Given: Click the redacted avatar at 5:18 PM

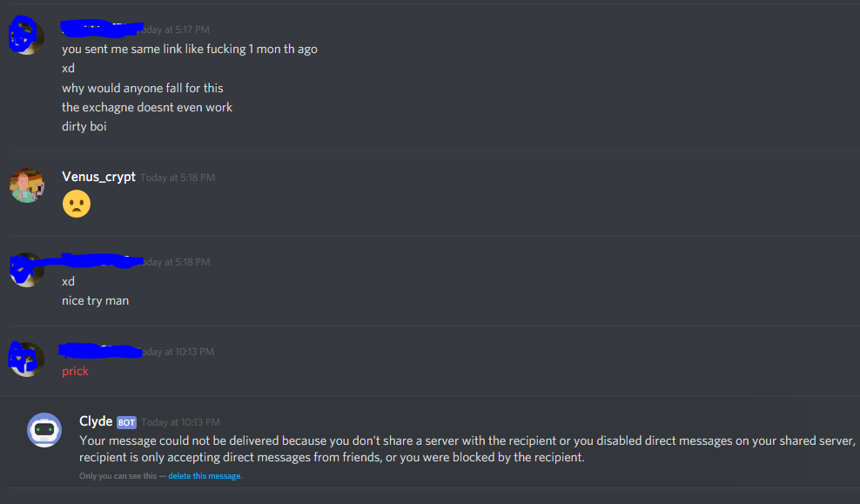Looking at the screenshot, I should pos(27,269).
